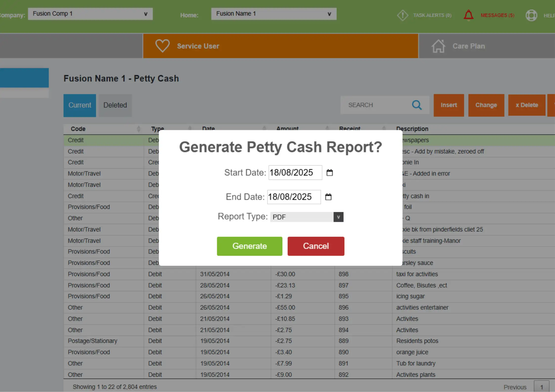This screenshot has width=555, height=392.
Task: Click the Service User heart icon
Action: pyautogui.click(x=162, y=46)
